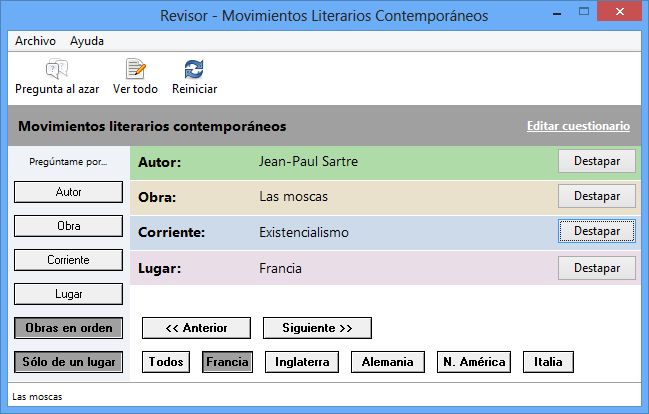Click the Editar cuestionario link

coord(578,127)
